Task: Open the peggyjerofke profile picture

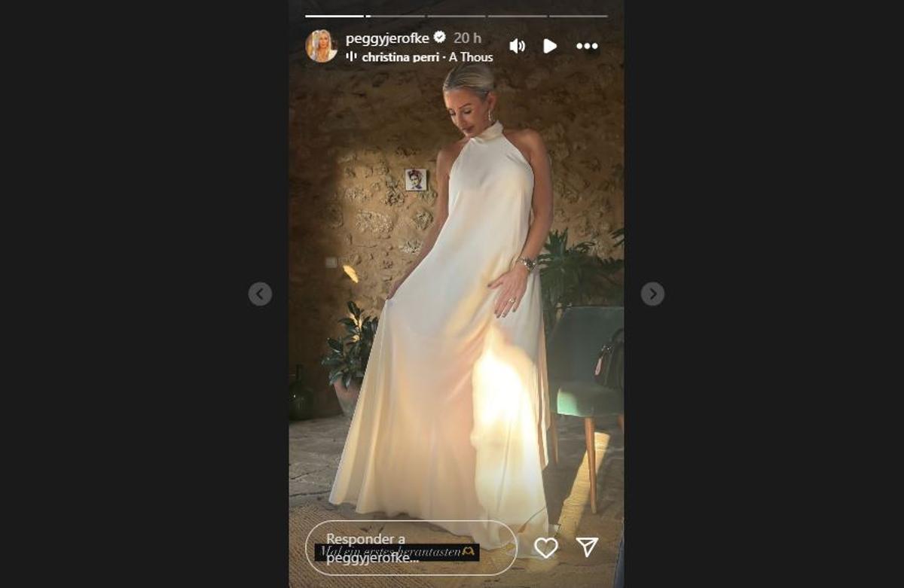Action: pos(321,46)
